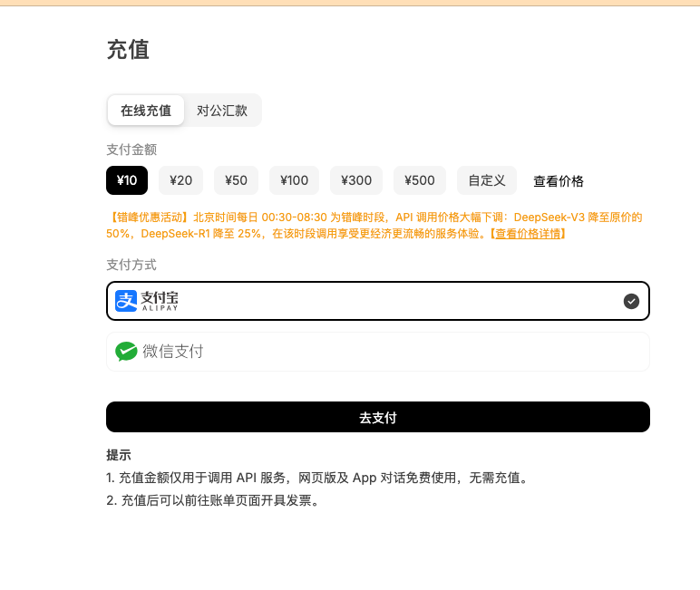Screen dimensions: 700x590
Task: Select 微信支付 as the payment method
Action: click(x=378, y=352)
